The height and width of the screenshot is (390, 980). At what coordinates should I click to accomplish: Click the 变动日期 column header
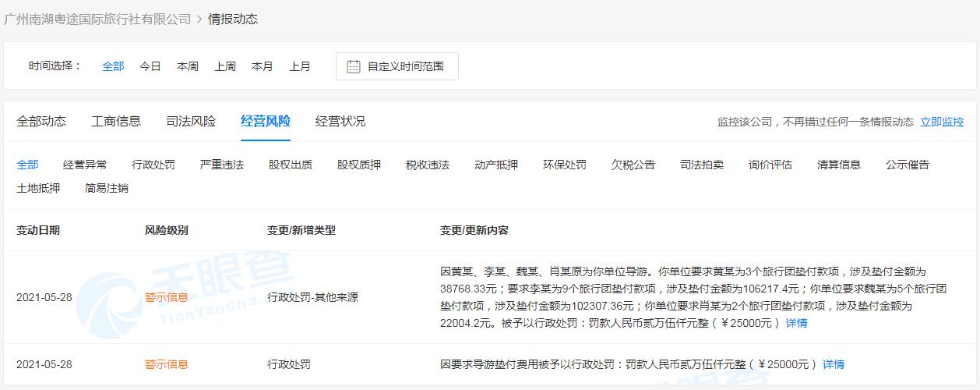38,230
